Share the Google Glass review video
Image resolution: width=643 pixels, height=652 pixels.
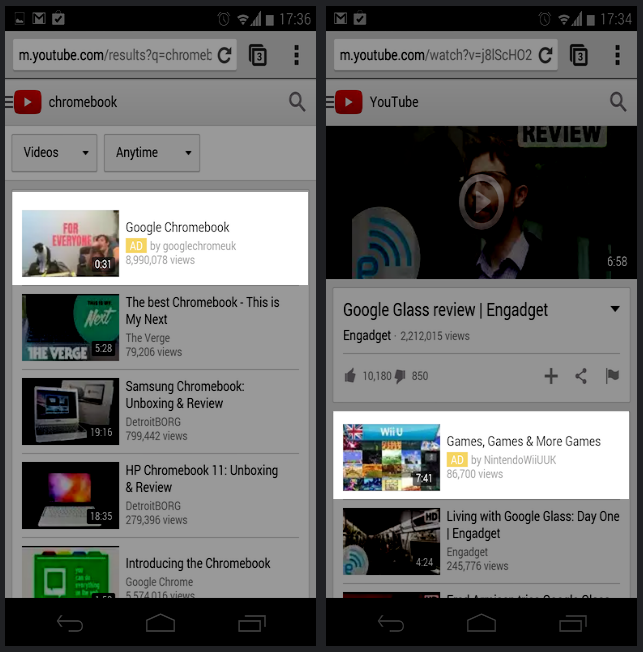[581, 376]
